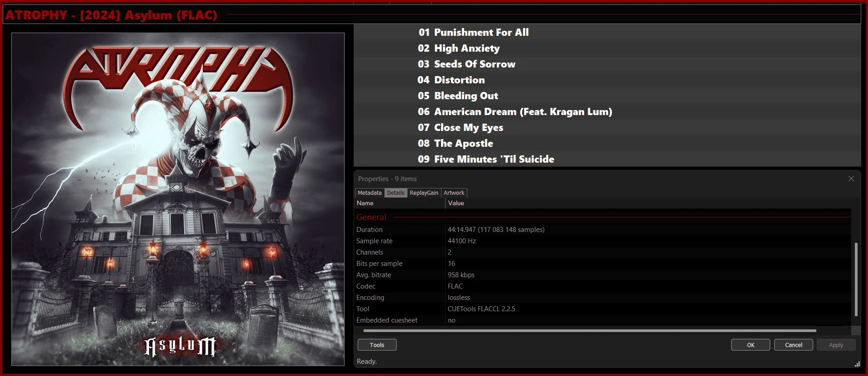The height and width of the screenshot is (376, 868).
Task: Click the Cancel button
Action: pos(794,345)
